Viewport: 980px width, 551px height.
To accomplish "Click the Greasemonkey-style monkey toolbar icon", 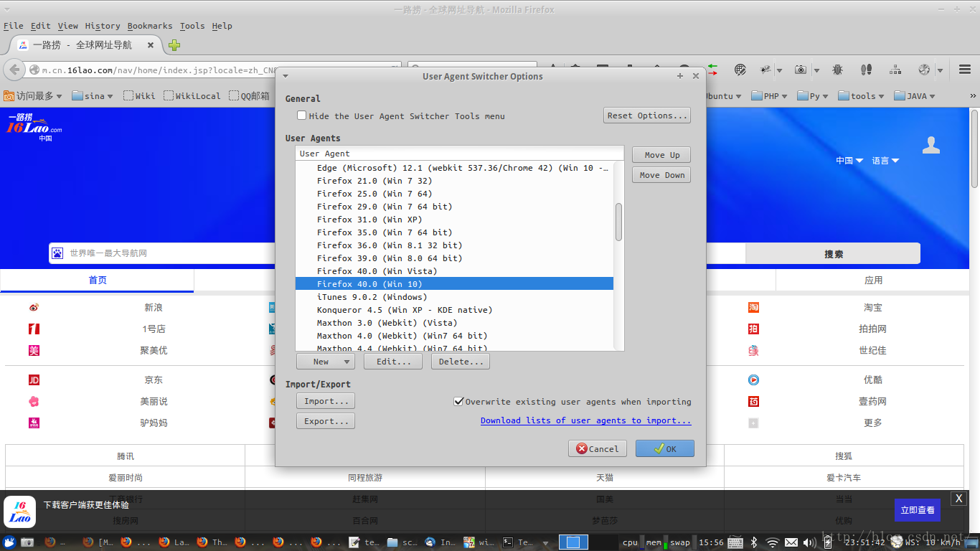I will pos(766,70).
